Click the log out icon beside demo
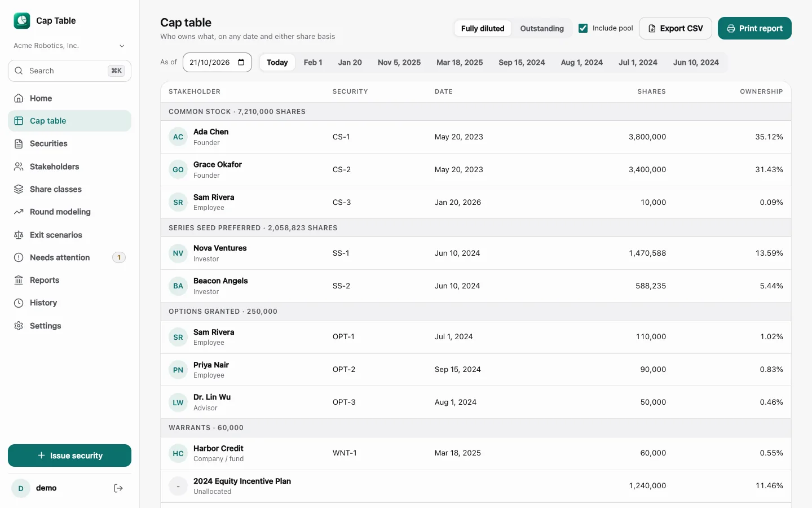This screenshot has height=508, width=812. [x=118, y=488]
